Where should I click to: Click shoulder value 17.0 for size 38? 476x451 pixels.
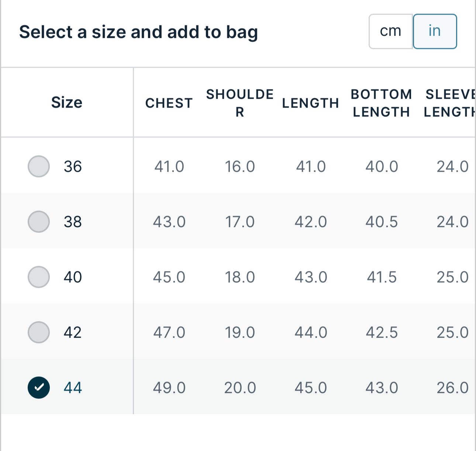coord(240,222)
